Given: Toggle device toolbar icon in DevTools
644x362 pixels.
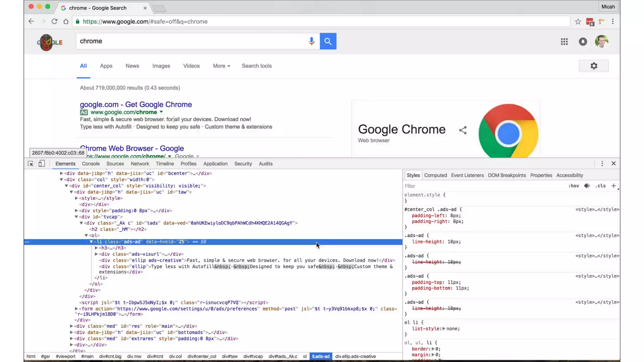Looking at the screenshot, I should click(x=42, y=164).
